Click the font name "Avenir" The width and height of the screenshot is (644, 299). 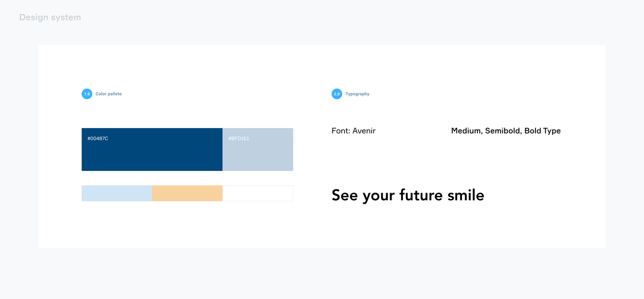pos(364,131)
